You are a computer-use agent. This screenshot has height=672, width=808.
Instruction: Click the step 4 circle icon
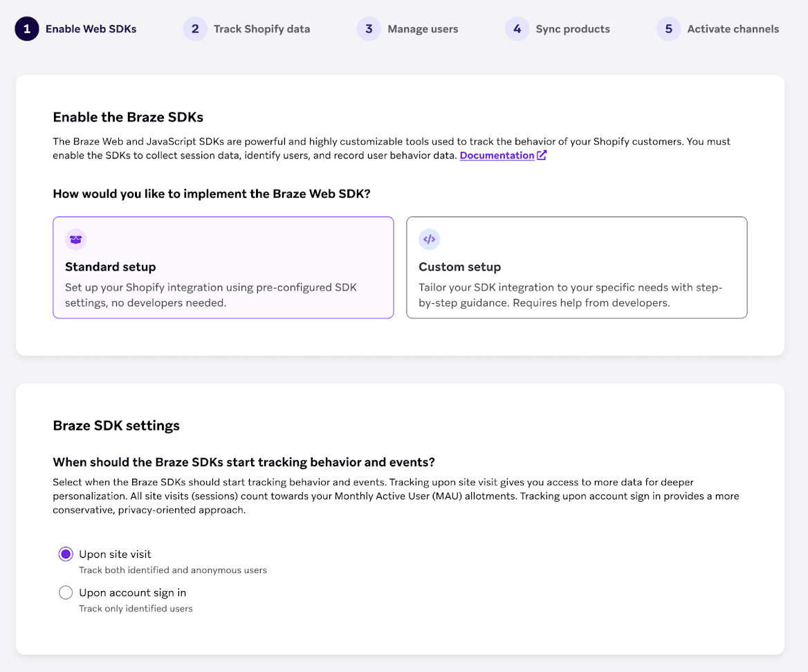point(517,28)
